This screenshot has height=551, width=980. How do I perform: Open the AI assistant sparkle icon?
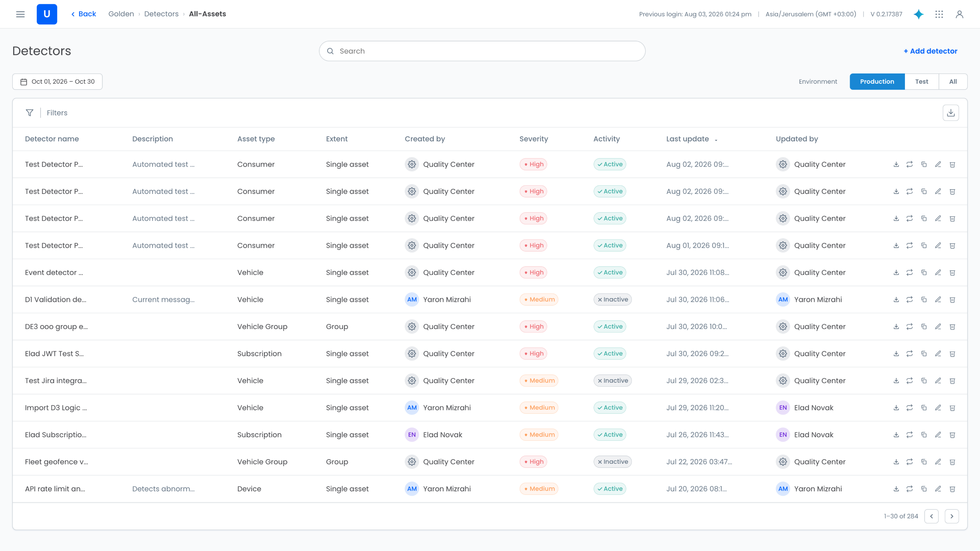click(x=919, y=14)
